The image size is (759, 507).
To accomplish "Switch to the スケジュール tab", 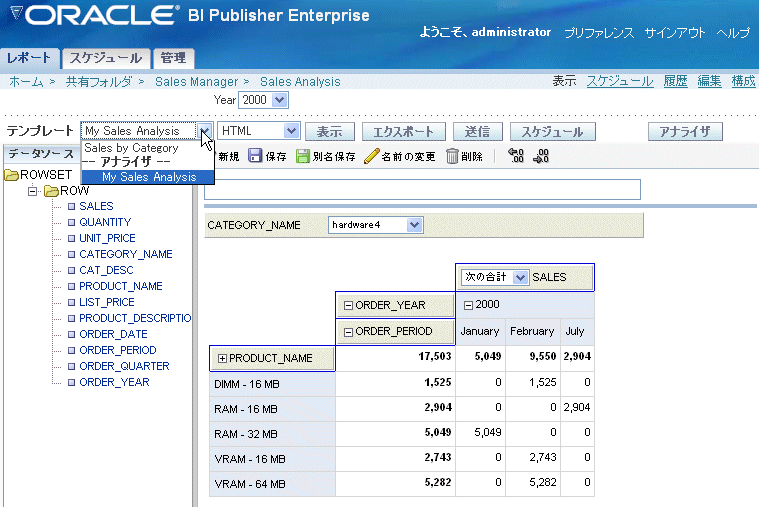I will tap(106, 59).
